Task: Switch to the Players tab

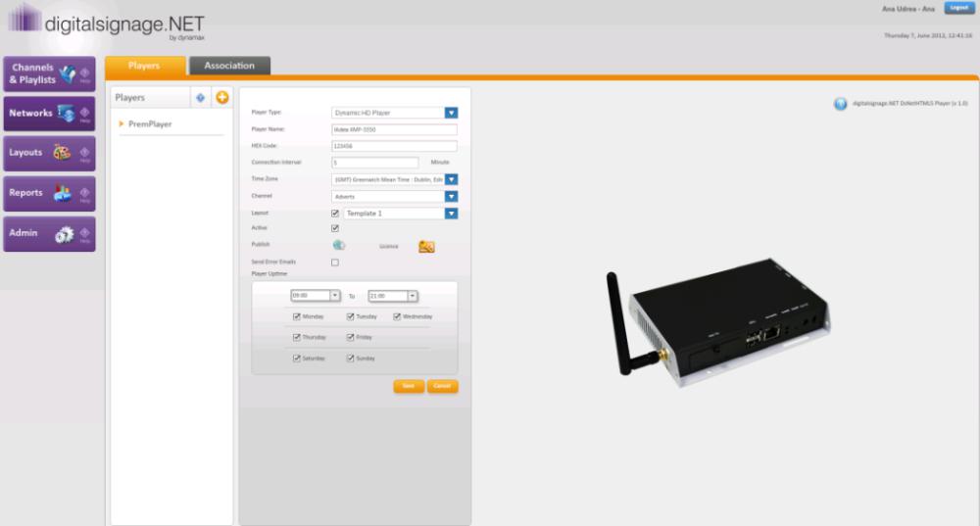Action: pyautogui.click(x=145, y=66)
